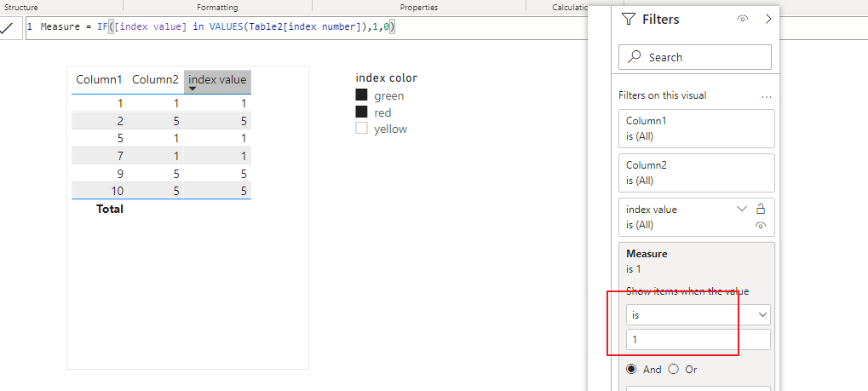Click the Formatting ribbon group label
Screen dimensions: 868x391
[217, 7]
